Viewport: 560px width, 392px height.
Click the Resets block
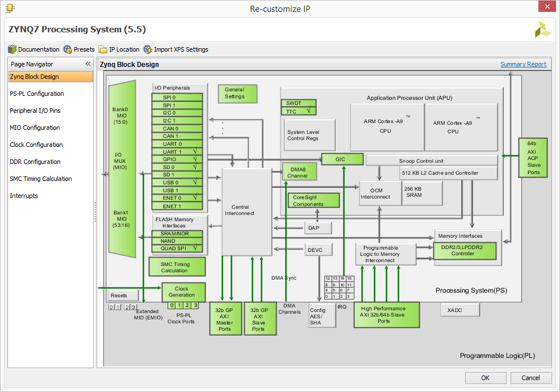[123, 296]
